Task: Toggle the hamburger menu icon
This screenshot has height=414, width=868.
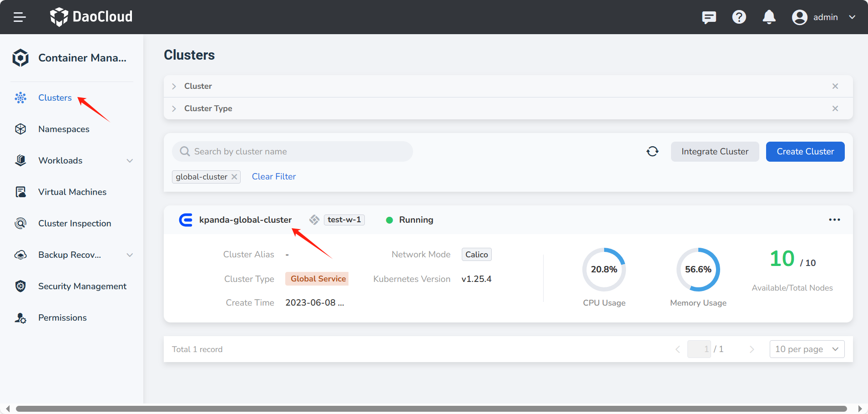Action: [x=20, y=17]
